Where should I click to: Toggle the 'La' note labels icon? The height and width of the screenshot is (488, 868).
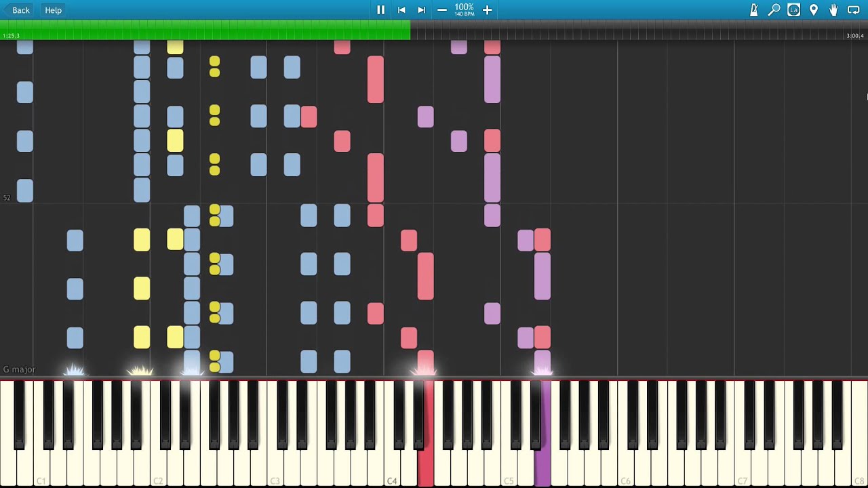(794, 10)
